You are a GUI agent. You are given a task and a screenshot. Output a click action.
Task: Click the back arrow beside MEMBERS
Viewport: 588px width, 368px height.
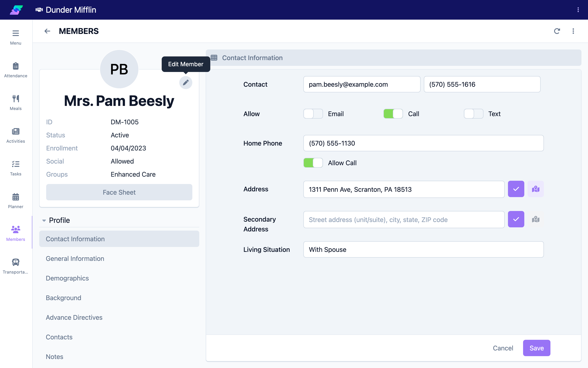(x=47, y=31)
